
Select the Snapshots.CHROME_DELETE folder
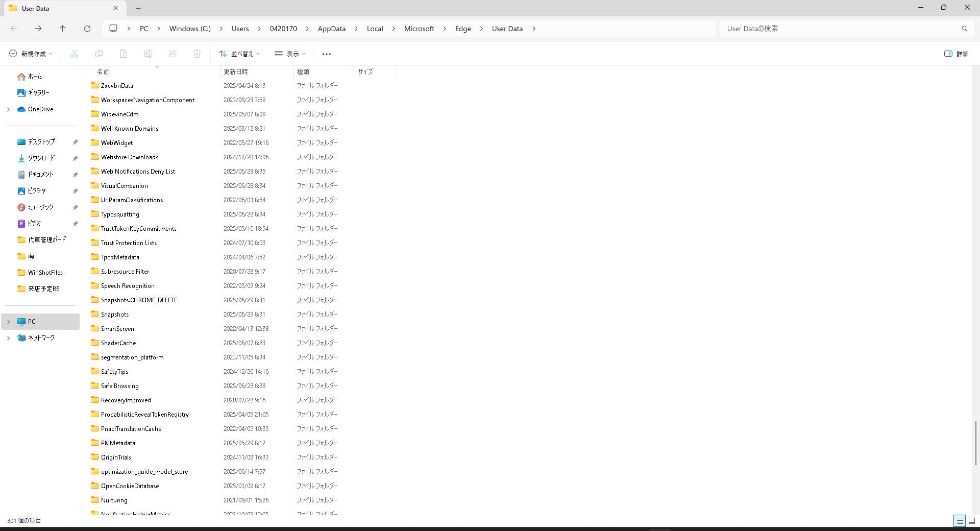(x=139, y=300)
